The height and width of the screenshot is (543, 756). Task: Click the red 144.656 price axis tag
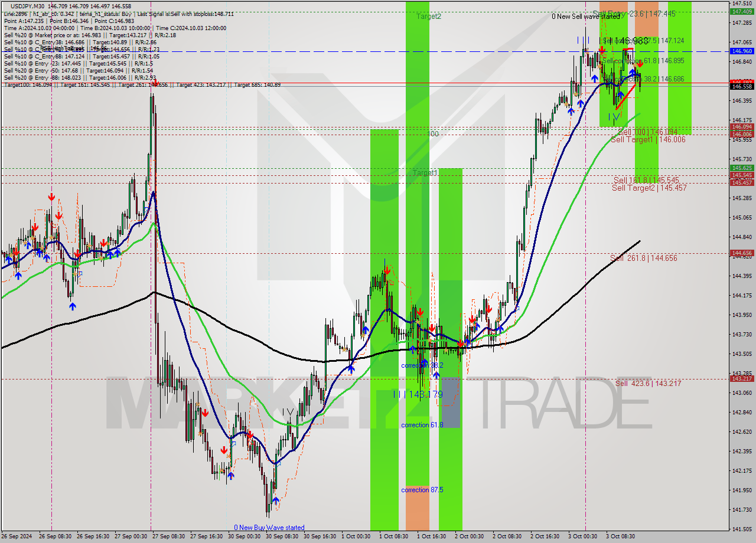742,253
